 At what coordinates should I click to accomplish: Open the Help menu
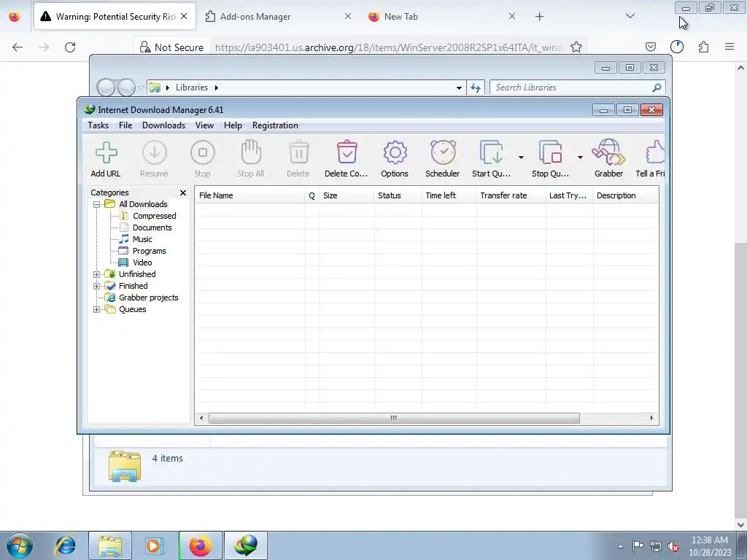point(233,125)
